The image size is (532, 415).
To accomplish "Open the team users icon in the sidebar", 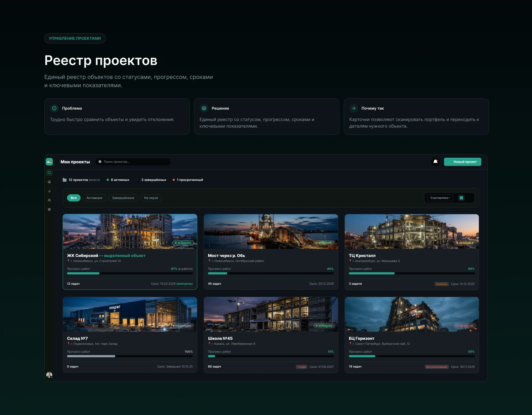I will click(x=49, y=200).
